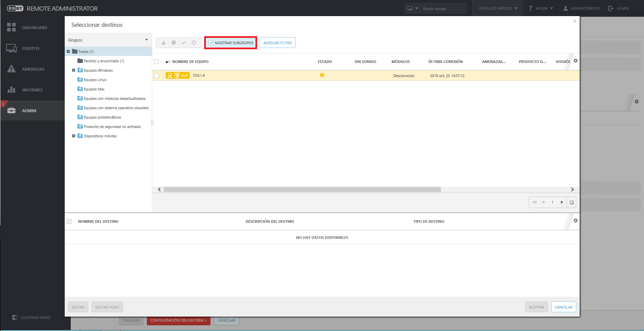Click the Contraer Menú icon

click(x=15, y=317)
